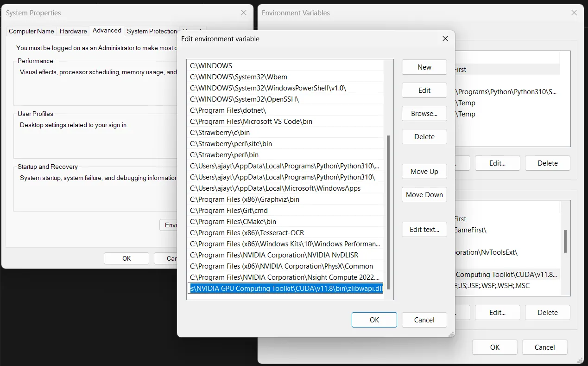Select the C:\Strawberry\c\bin entry
588x366 pixels.
[286, 133]
